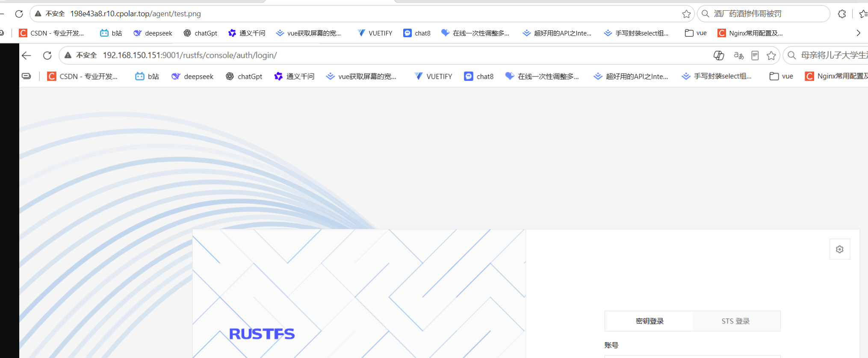Click magnifier icon in '酒厂药酒掺伟哥被罚' search box

(706, 14)
